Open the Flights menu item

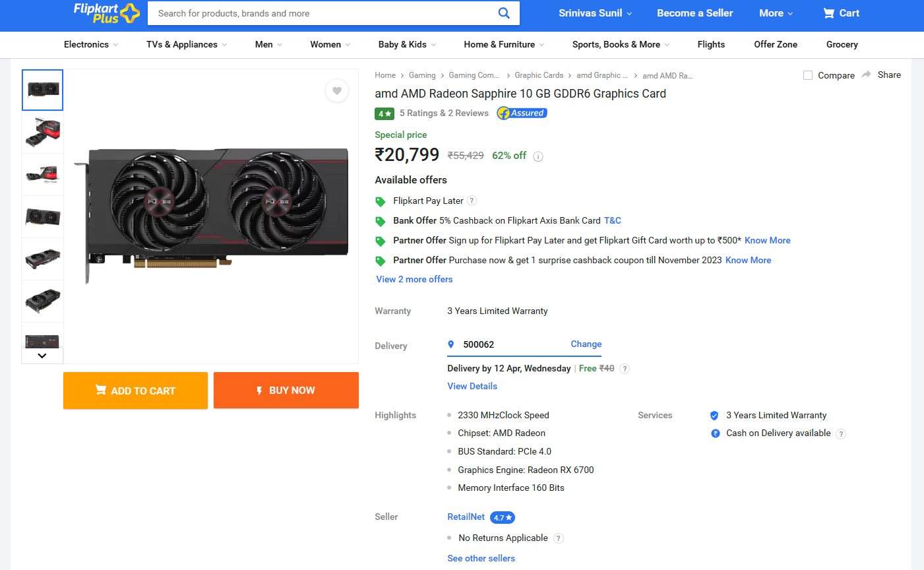(x=711, y=44)
